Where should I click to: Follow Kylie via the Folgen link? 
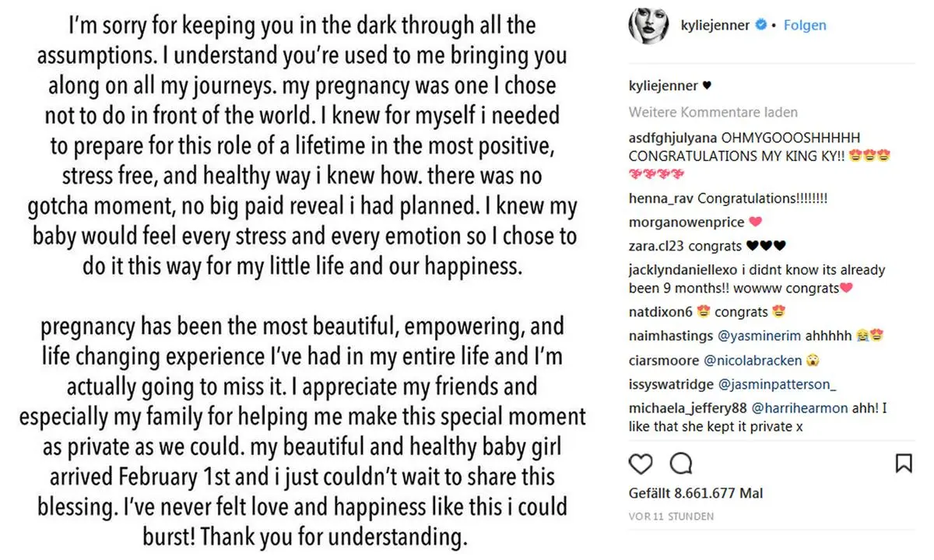pyautogui.click(x=805, y=25)
